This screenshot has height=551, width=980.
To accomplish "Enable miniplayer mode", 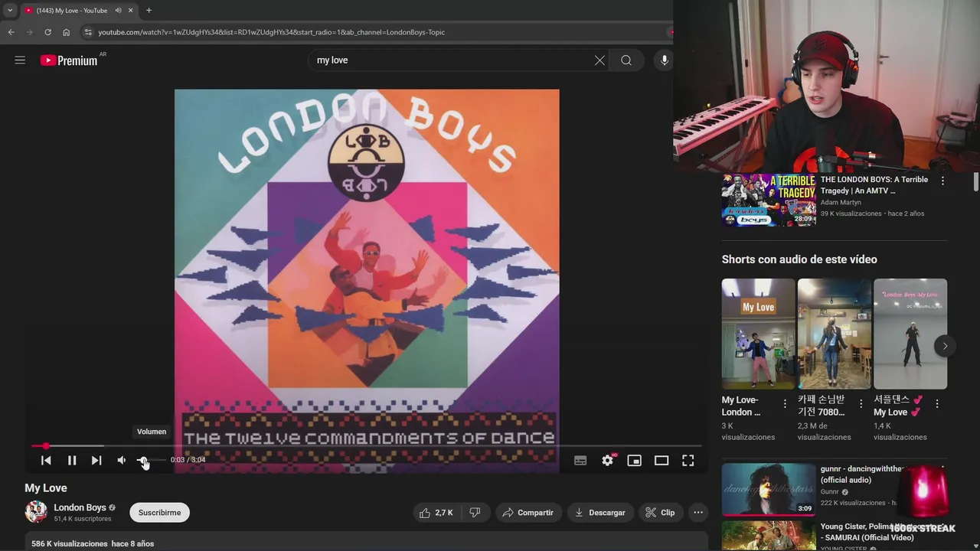I will click(x=634, y=460).
